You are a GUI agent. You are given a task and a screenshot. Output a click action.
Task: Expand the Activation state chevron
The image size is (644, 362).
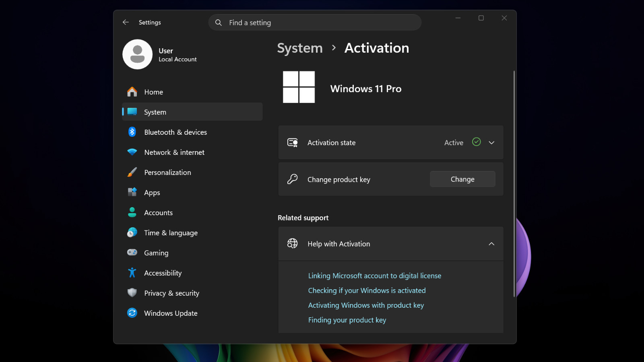click(491, 143)
